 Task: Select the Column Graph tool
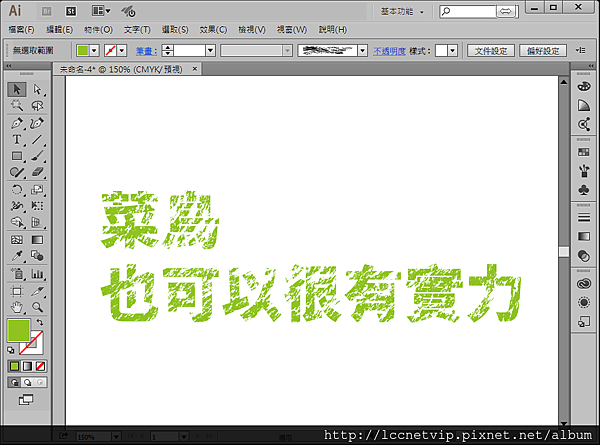pos(37,274)
